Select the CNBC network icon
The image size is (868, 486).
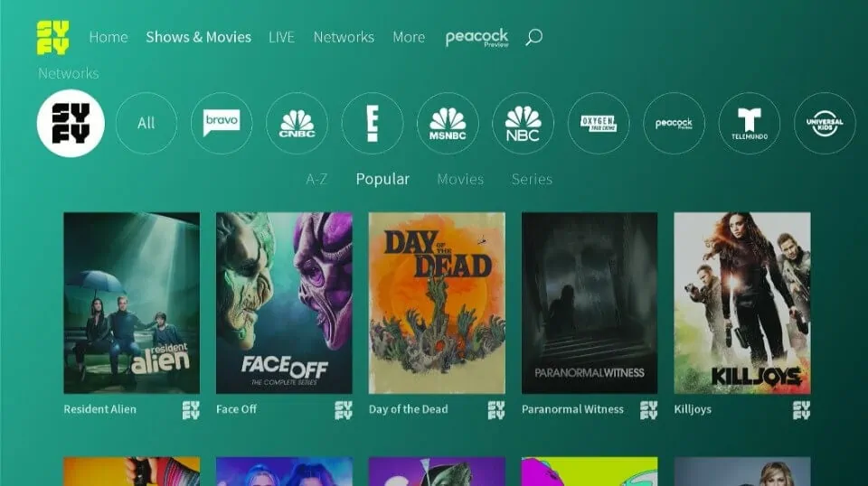click(x=297, y=123)
